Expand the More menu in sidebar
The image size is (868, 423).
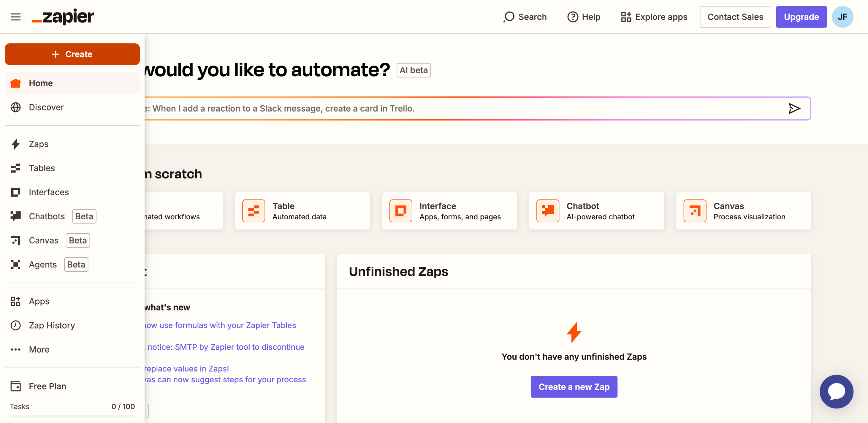[x=39, y=349]
